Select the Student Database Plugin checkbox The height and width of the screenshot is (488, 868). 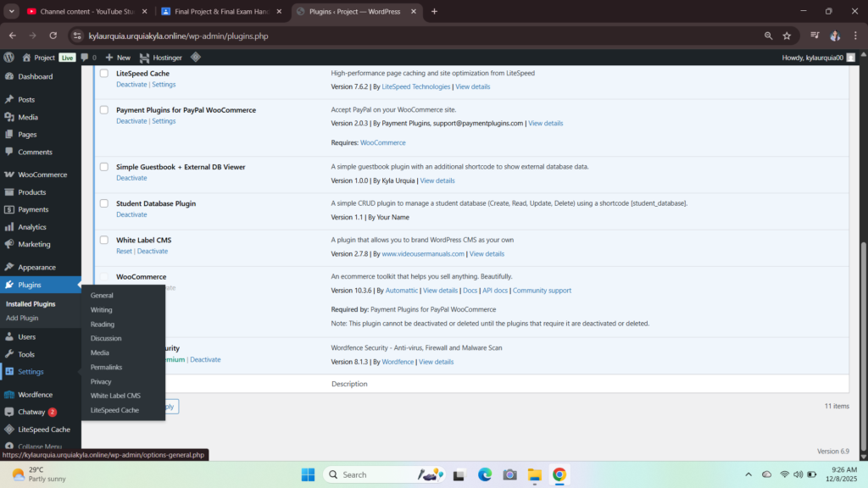pyautogui.click(x=104, y=203)
